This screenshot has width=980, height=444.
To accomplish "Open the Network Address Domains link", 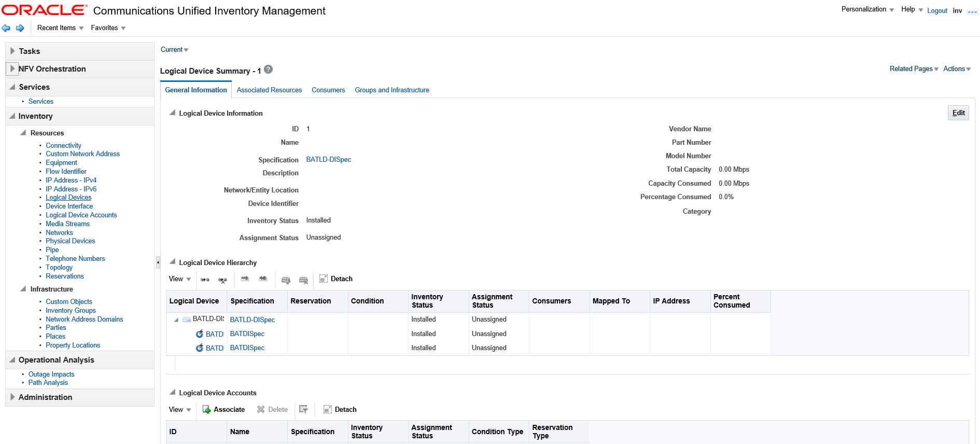I will pyautogui.click(x=85, y=320).
